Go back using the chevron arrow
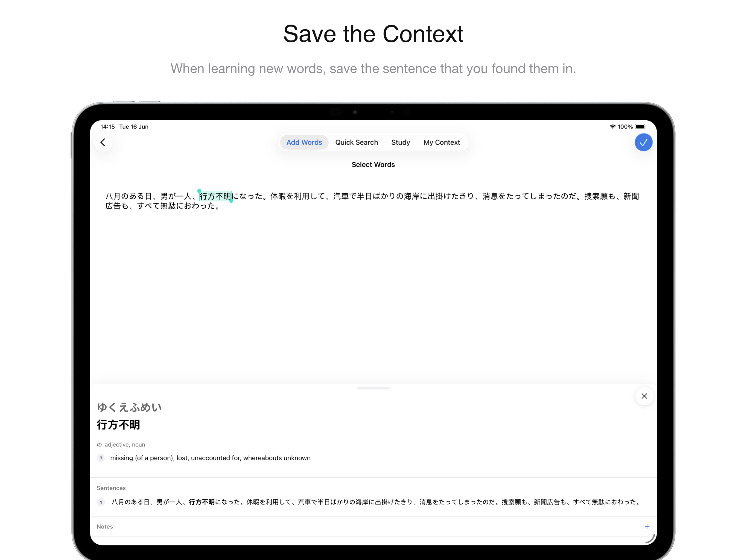The height and width of the screenshot is (560, 747). [x=103, y=142]
